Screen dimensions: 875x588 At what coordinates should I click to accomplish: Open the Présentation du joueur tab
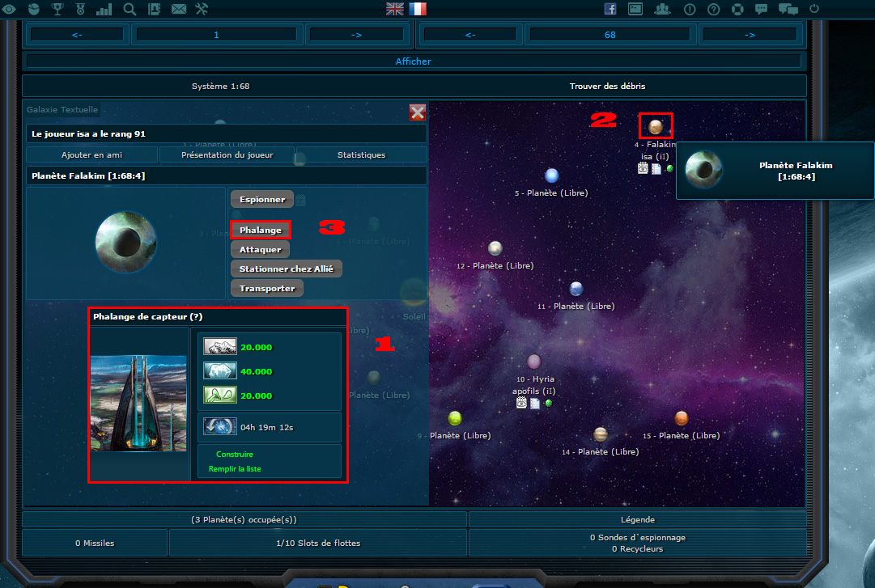[227, 154]
